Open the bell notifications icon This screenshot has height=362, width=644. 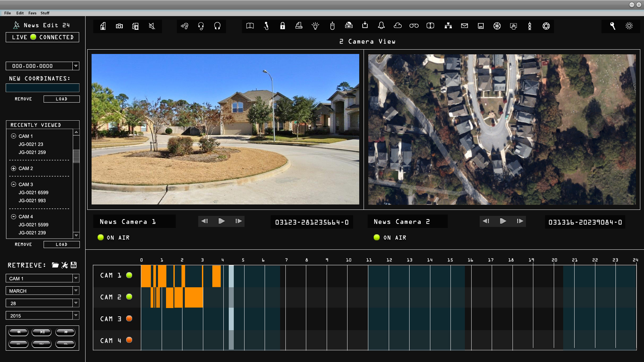tap(381, 26)
